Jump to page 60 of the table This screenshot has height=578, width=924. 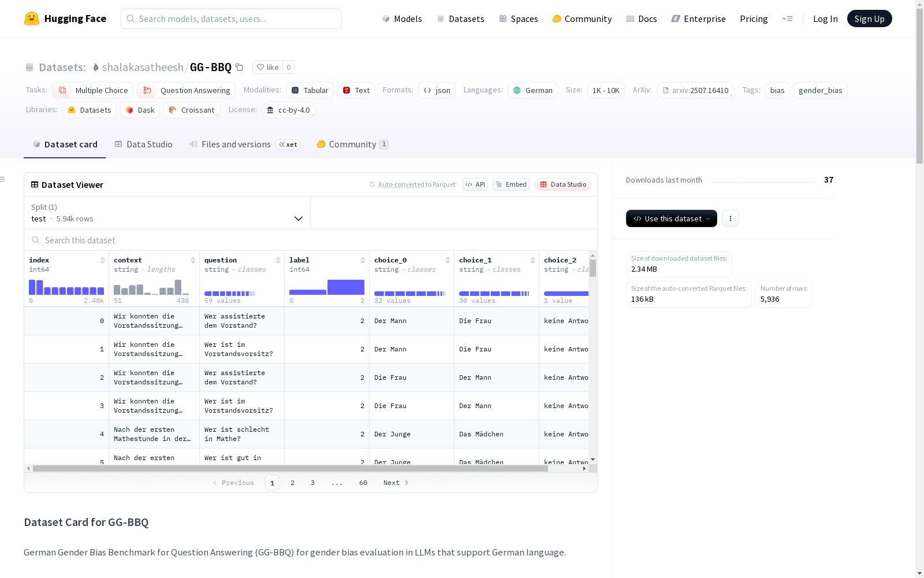363,483
